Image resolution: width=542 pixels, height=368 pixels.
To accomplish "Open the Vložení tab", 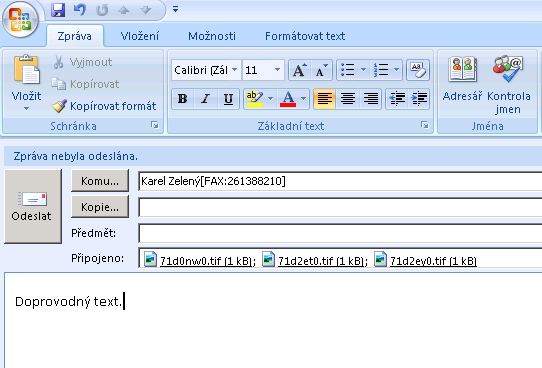I will [x=140, y=36].
